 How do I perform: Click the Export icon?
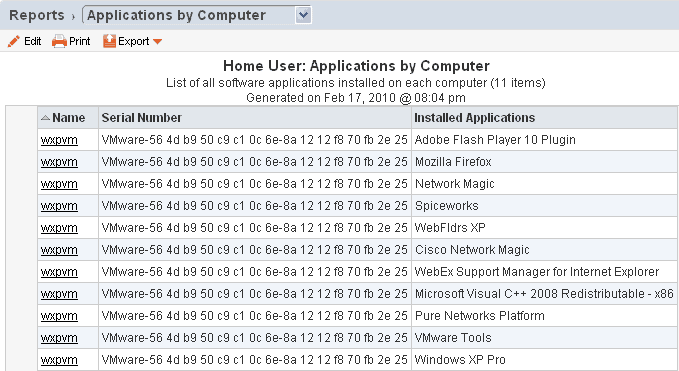coord(109,41)
